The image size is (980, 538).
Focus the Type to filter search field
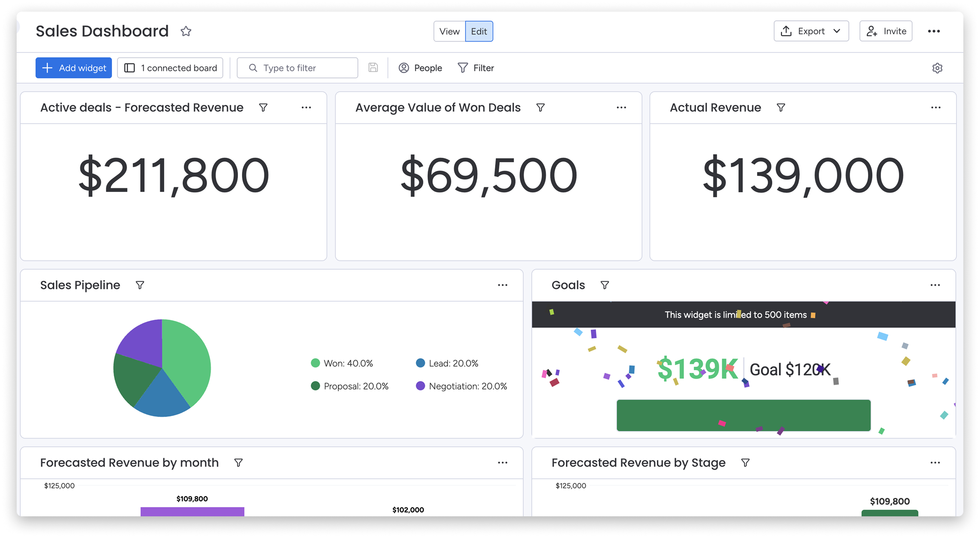pos(297,68)
